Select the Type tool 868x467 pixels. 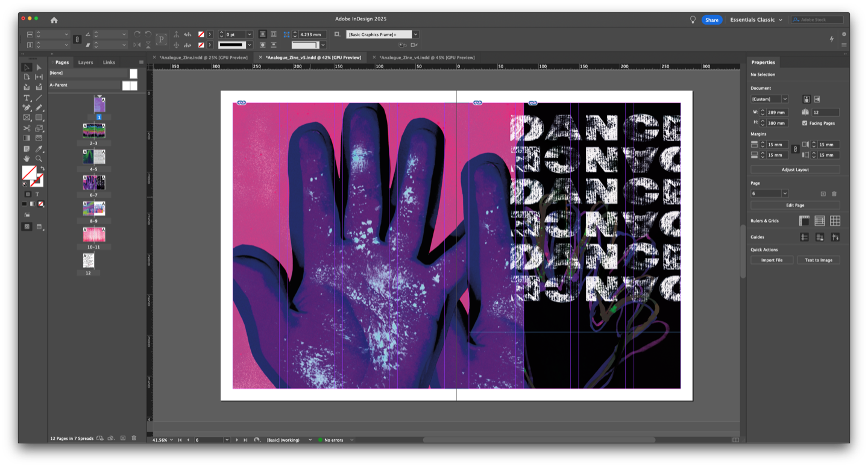click(x=27, y=98)
